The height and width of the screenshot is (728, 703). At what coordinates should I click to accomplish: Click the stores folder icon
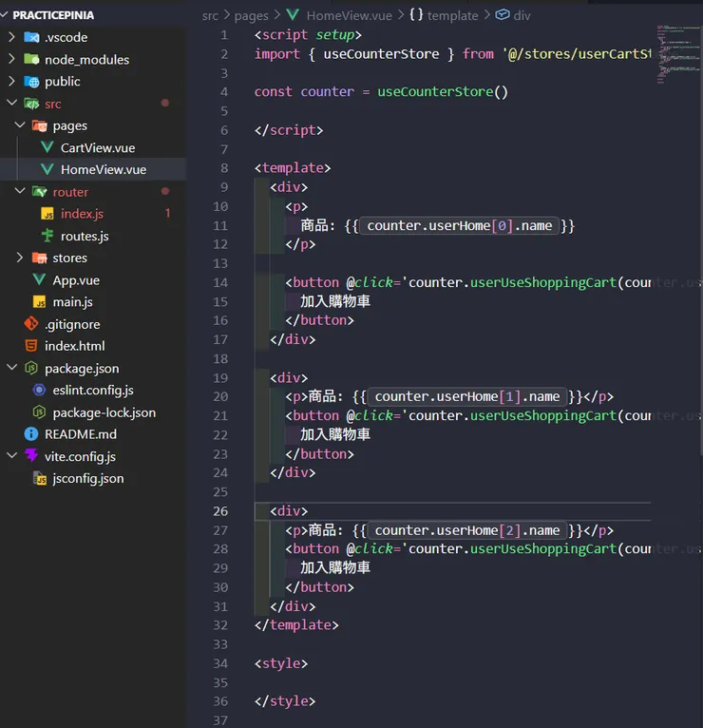[40, 258]
